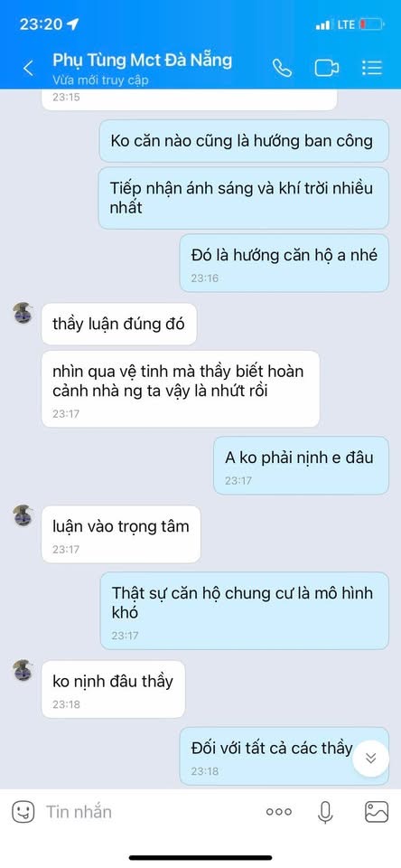Tap avatar beside 'ko nịnh đâu thầy'
Viewport: 401px width, 868px height.
[x=23, y=671]
